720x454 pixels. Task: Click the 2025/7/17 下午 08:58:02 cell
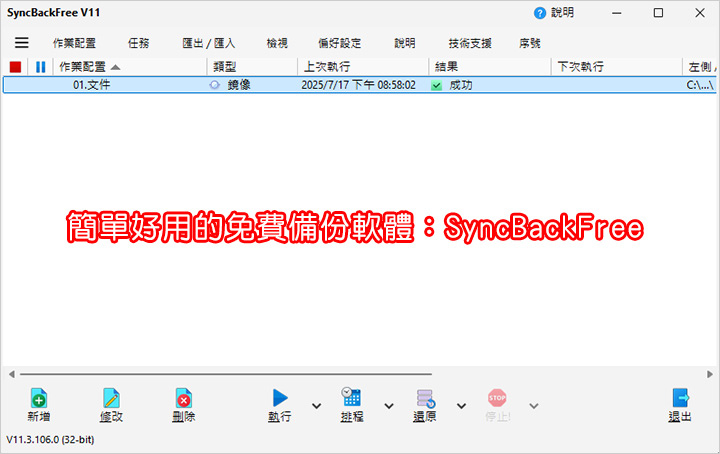(359, 85)
